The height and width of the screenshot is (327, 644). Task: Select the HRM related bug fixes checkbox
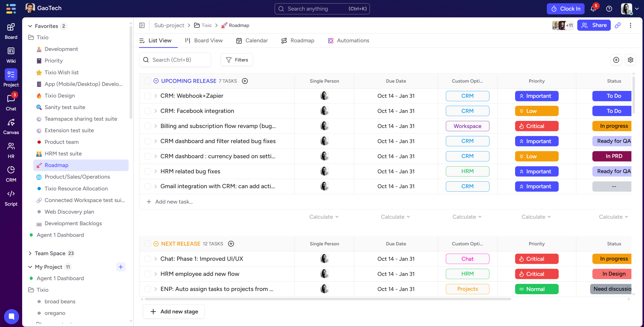pyautogui.click(x=148, y=171)
